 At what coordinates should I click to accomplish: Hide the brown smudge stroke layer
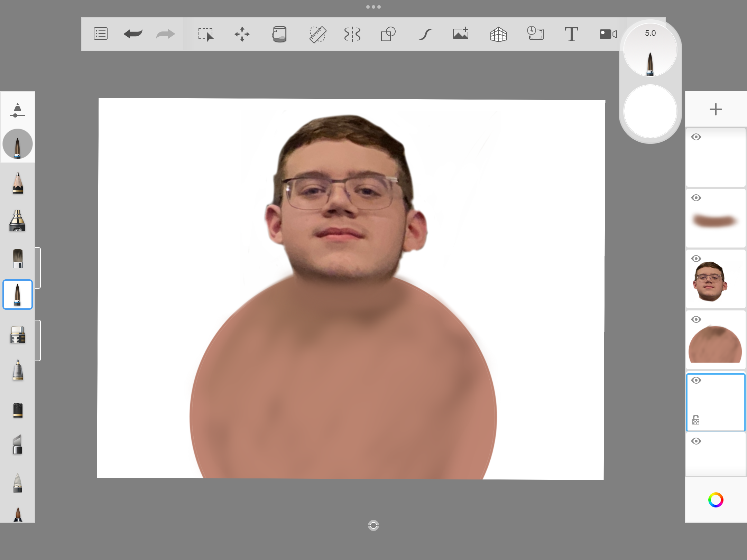[x=696, y=198]
